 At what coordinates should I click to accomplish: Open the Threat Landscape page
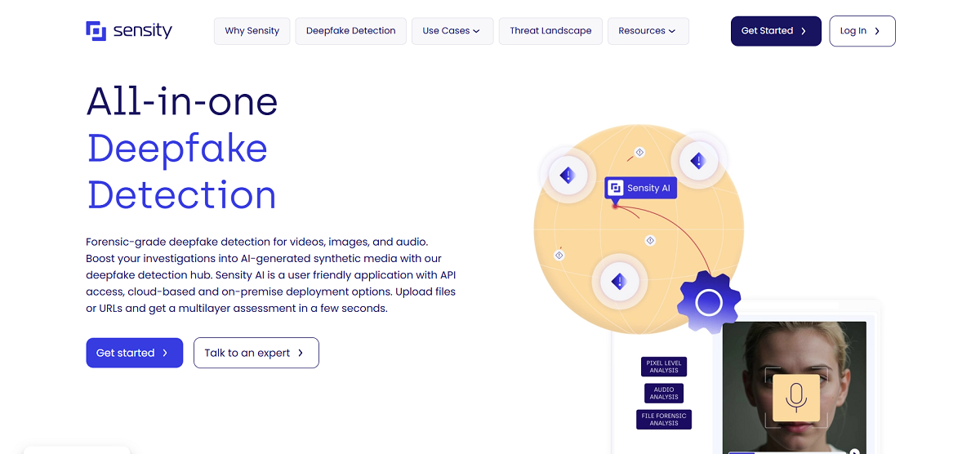pos(550,31)
